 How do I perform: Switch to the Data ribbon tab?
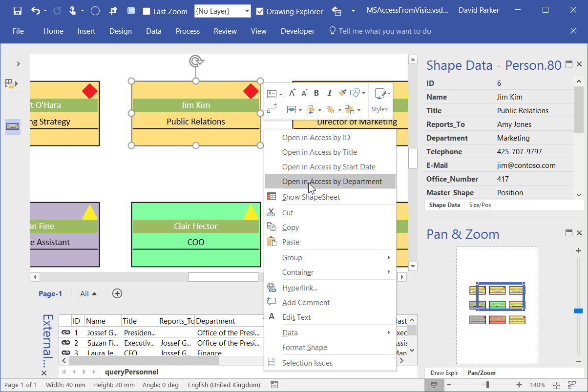[x=154, y=31]
